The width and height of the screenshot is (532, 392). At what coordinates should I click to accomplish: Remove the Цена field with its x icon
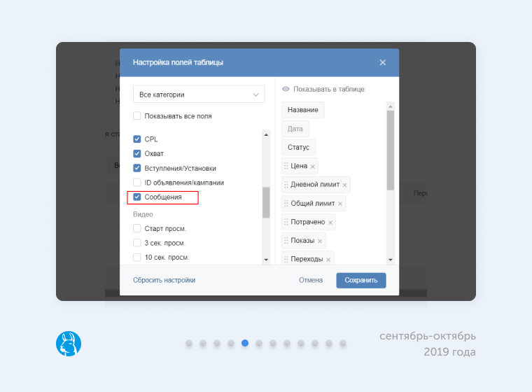coord(313,167)
